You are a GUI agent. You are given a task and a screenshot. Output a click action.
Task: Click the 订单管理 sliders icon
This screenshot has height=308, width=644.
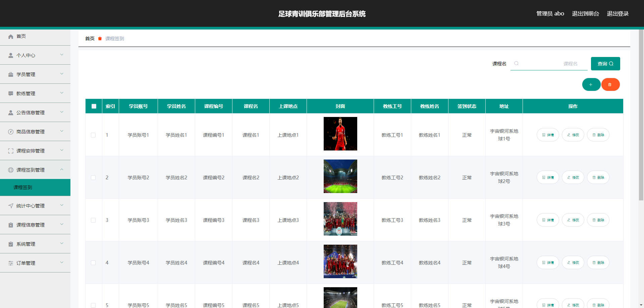click(11, 263)
